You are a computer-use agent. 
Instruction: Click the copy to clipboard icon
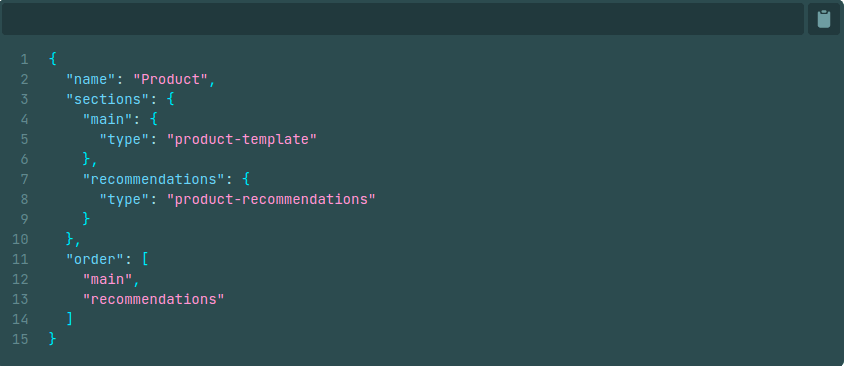(823, 19)
